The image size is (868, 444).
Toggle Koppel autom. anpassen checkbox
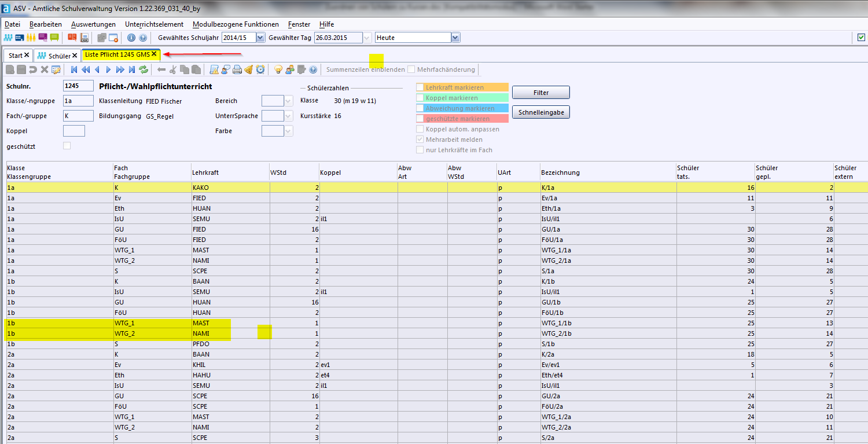click(420, 129)
